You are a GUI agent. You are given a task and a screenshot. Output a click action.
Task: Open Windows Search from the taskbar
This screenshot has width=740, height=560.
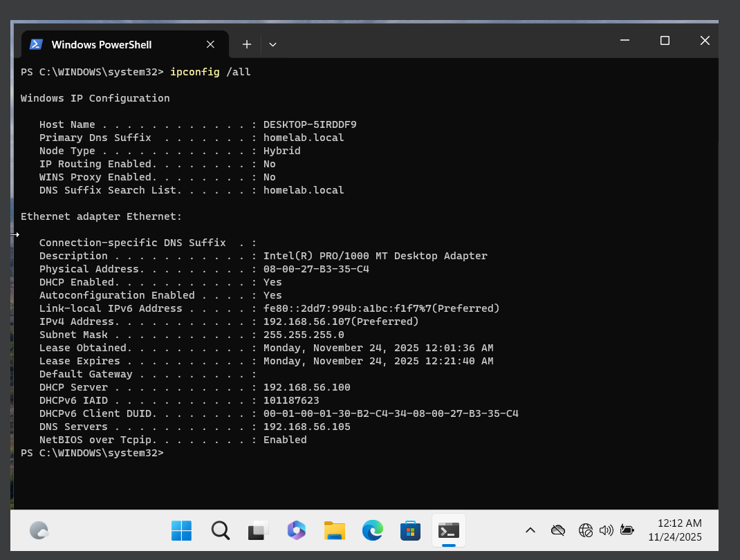point(220,530)
